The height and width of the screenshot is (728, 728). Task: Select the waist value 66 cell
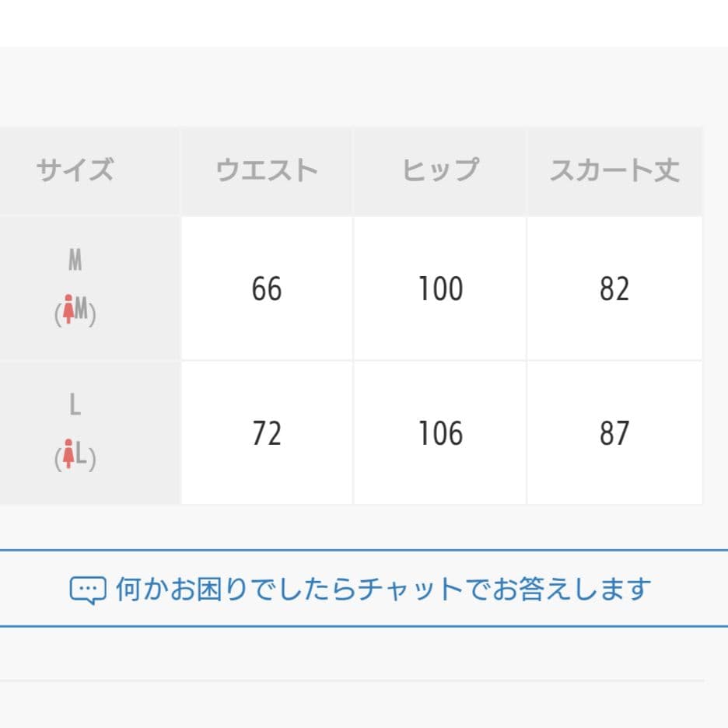click(267, 289)
